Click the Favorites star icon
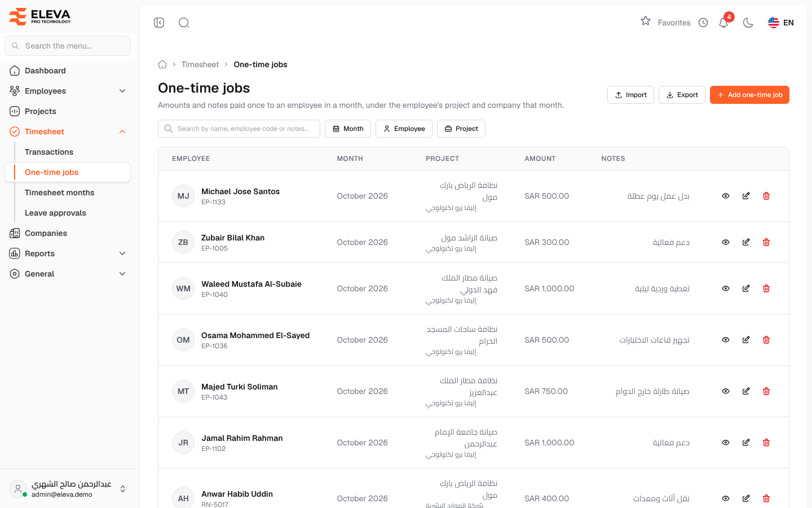 click(x=646, y=21)
